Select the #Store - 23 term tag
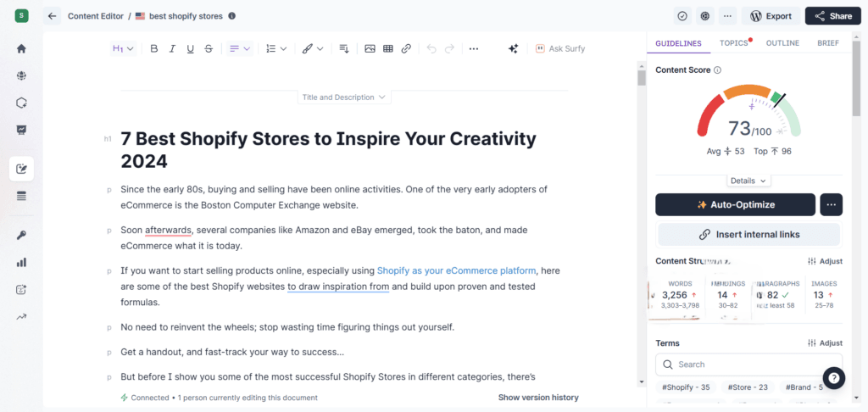 [748, 387]
